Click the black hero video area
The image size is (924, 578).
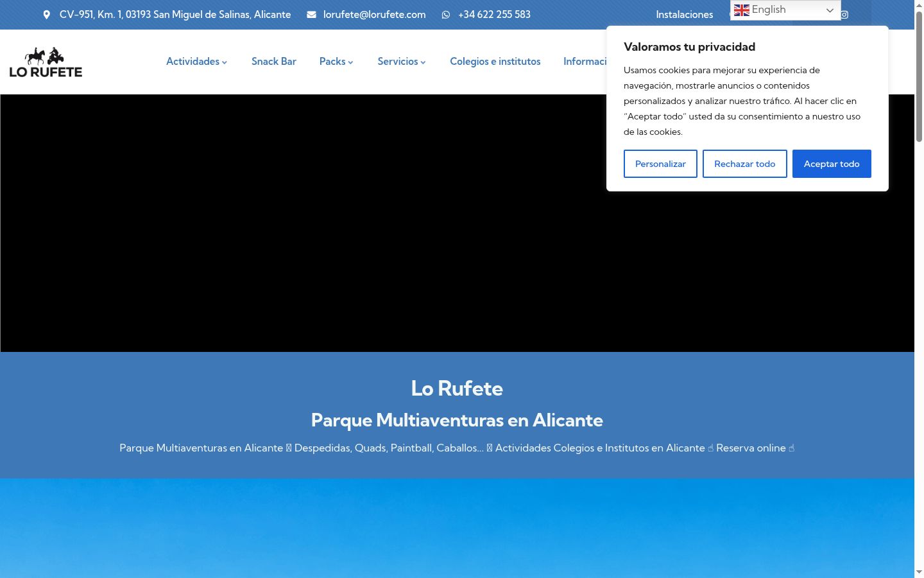pyautogui.click(x=457, y=223)
